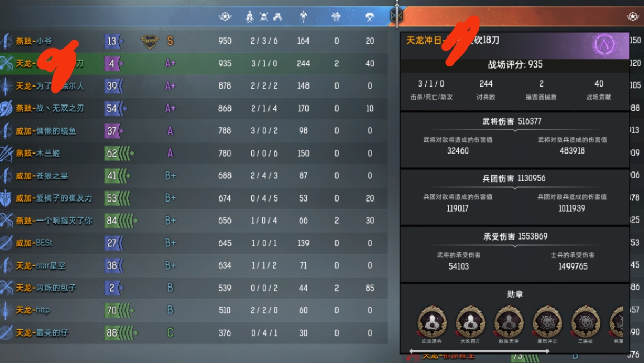Click the 血流漂杵 medal
644x363 pixels.
(432, 321)
